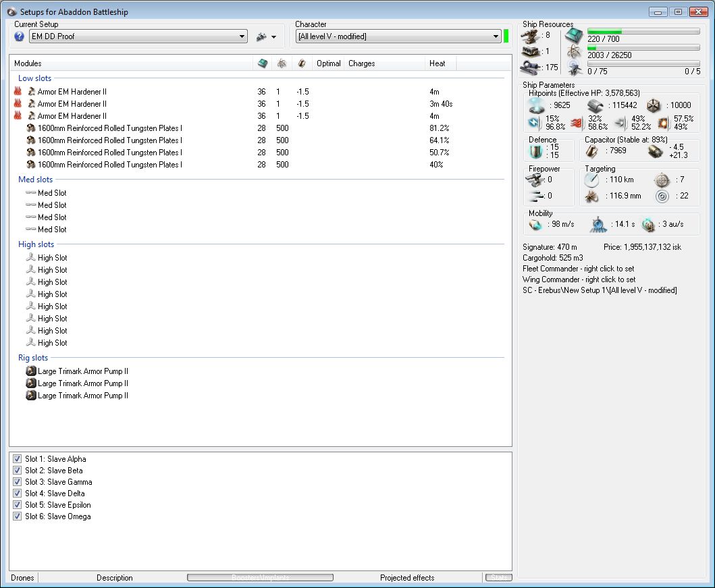715x588 pixels.
Task: Click the Stats button at bottom
Action: pos(498,578)
